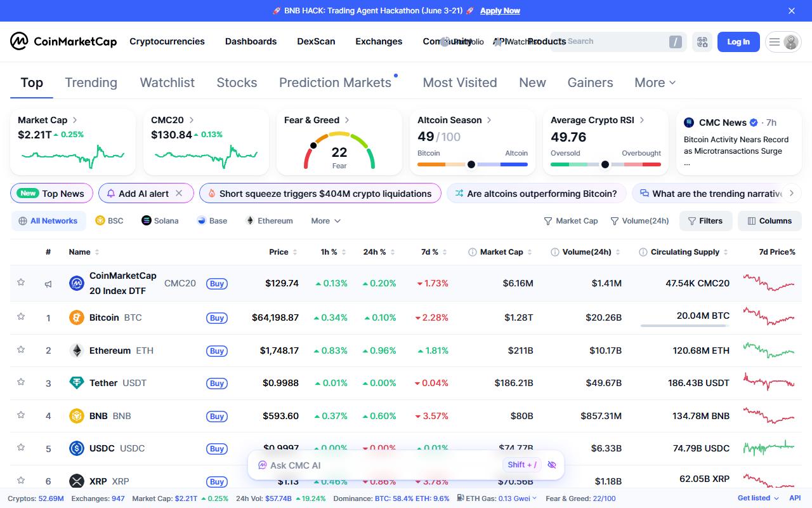
Task: Click the Ethereum coin icon
Action: pyautogui.click(x=77, y=351)
